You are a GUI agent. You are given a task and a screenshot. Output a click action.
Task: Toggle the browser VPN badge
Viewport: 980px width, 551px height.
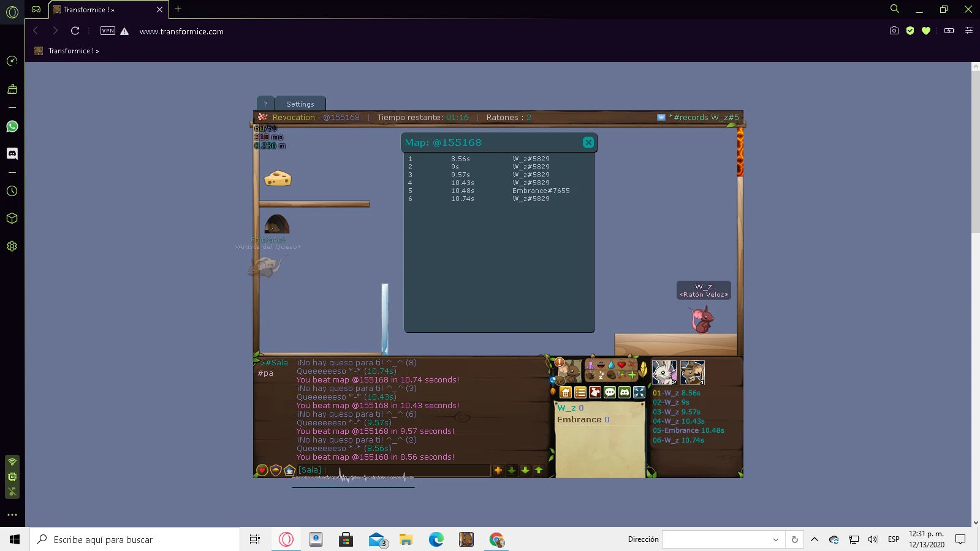click(108, 31)
